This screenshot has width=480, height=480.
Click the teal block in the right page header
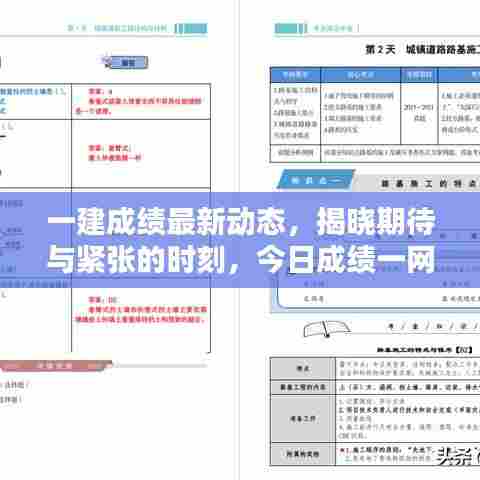click(290, 29)
